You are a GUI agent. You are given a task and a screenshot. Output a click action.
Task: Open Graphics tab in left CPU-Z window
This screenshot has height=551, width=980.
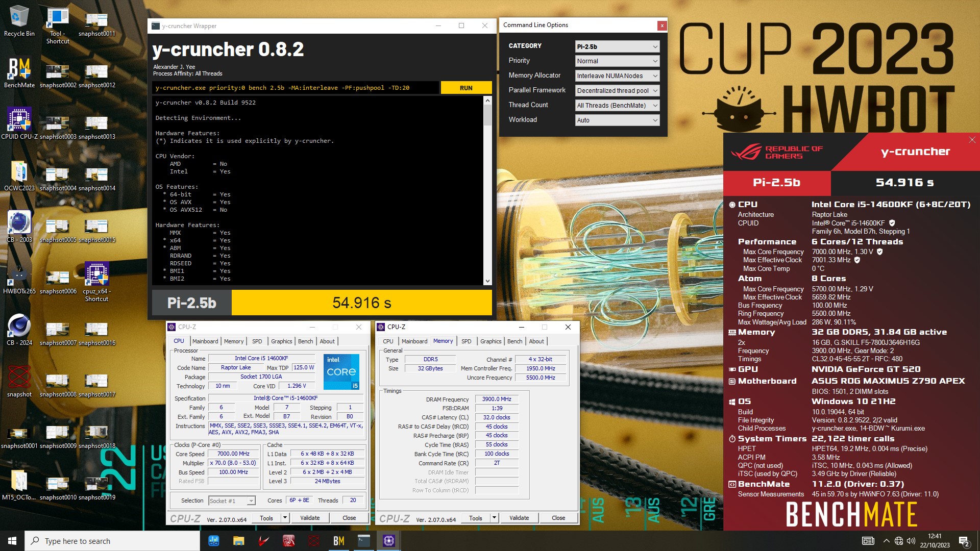coord(282,341)
